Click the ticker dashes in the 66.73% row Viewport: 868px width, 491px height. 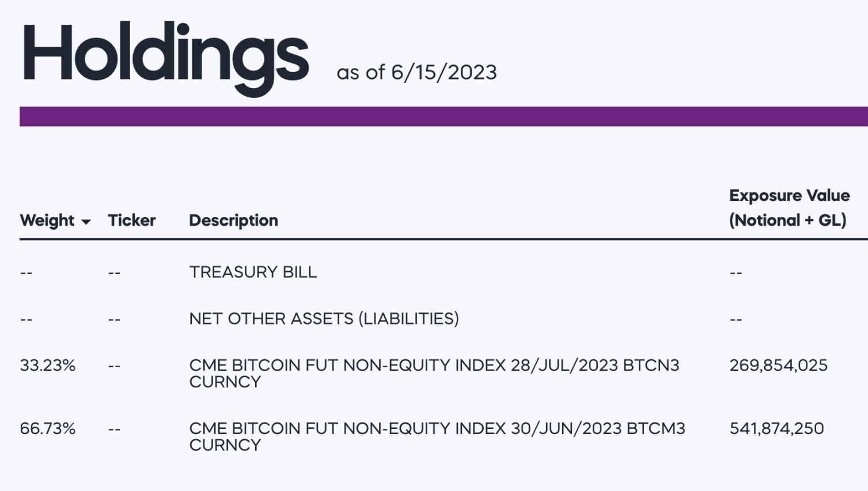point(114,429)
